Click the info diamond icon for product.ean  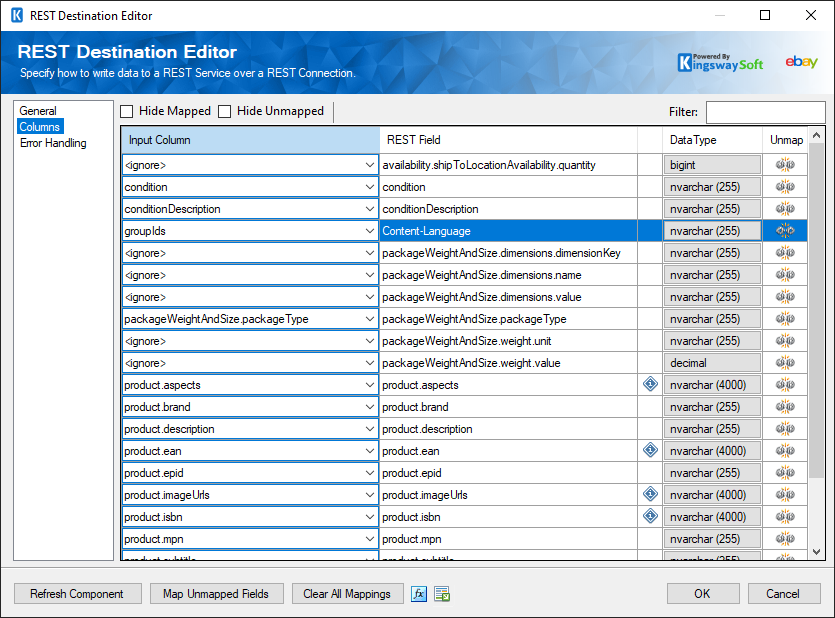[650, 450]
